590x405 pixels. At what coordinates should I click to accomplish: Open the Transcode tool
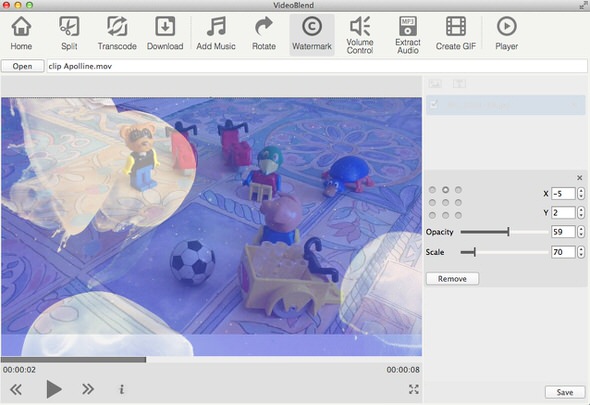click(x=117, y=34)
